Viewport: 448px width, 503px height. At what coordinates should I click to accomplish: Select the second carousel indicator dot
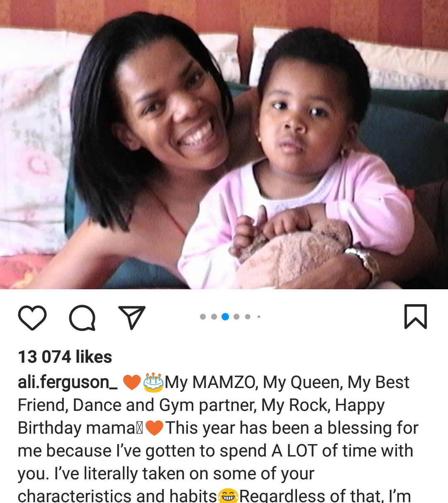coord(214,317)
